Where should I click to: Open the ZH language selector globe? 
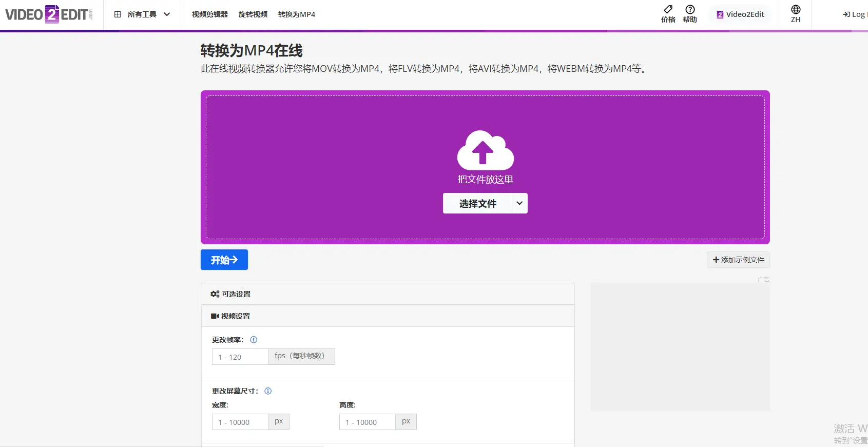click(x=796, y=10)
